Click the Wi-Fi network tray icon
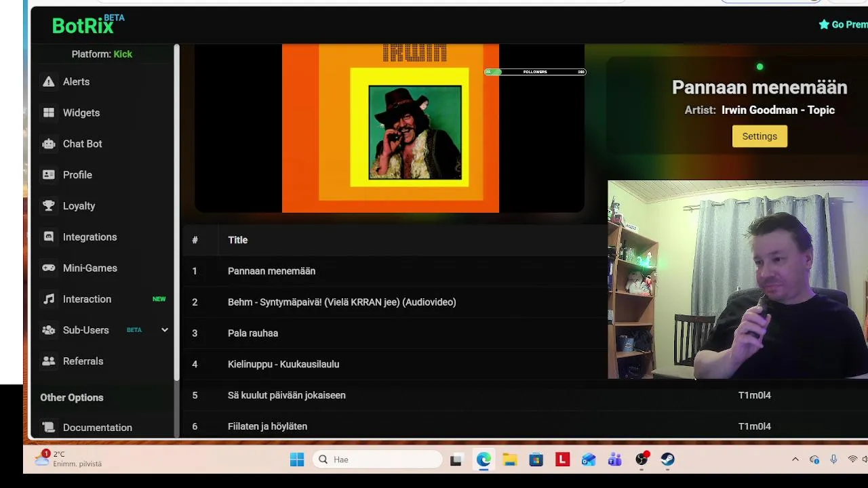The width and height of the screenshot is (868, 488). [x=852, y=460]
